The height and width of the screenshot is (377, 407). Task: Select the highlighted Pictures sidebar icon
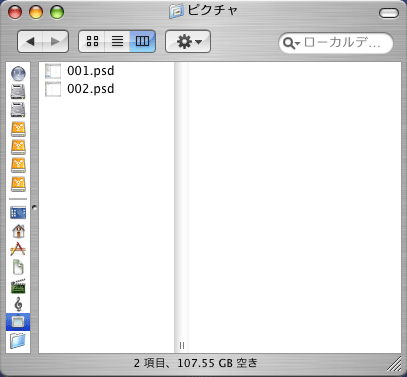pyautogui.click(x=18, y=322)
